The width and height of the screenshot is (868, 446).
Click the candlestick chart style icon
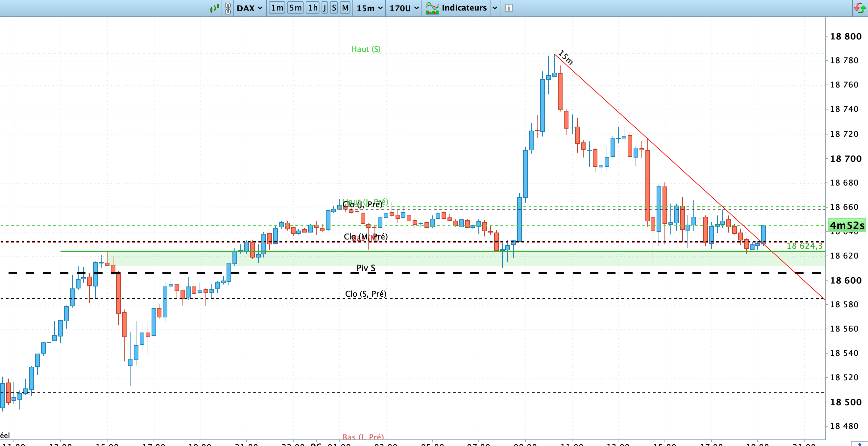pos(214,8)
